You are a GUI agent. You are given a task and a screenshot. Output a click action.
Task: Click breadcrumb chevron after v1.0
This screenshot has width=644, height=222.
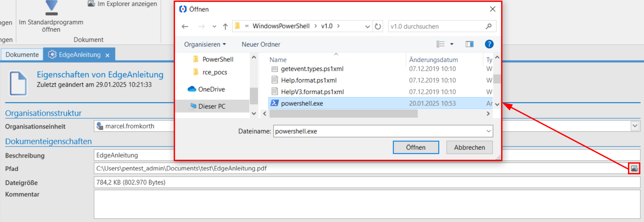(338, 26)
